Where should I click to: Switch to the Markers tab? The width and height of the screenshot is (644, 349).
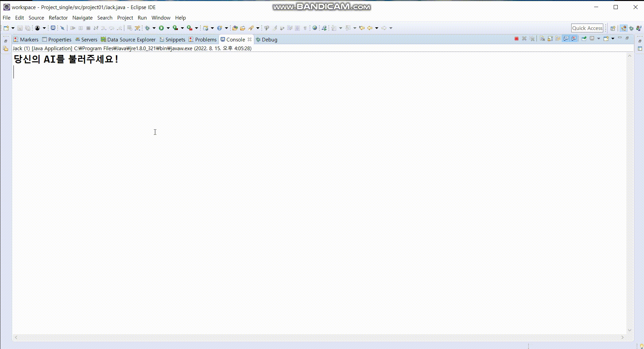coord(26,39)
